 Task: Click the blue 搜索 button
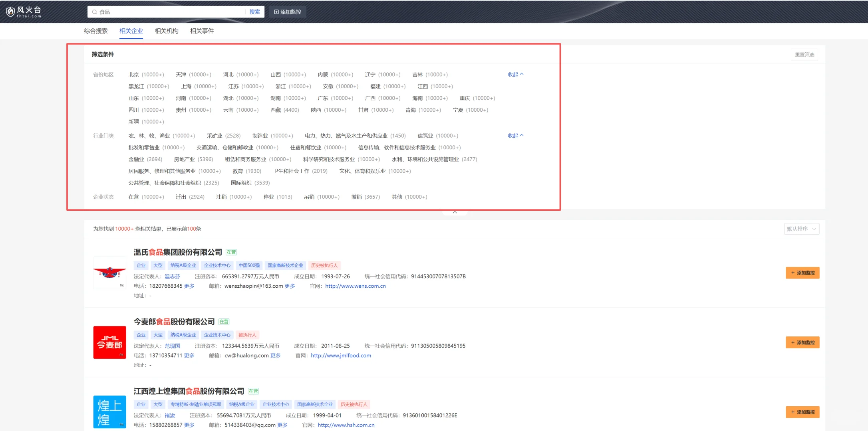coord(254,12)
